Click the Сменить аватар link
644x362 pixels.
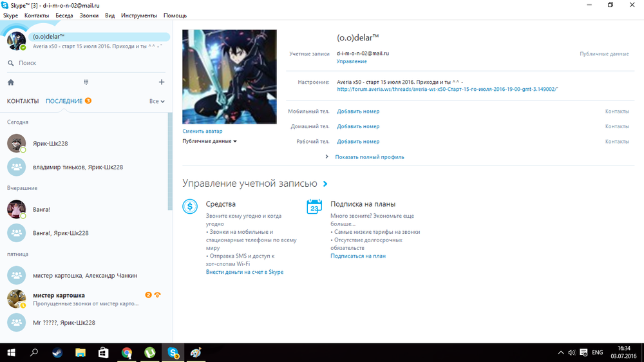tap(202, 131)
